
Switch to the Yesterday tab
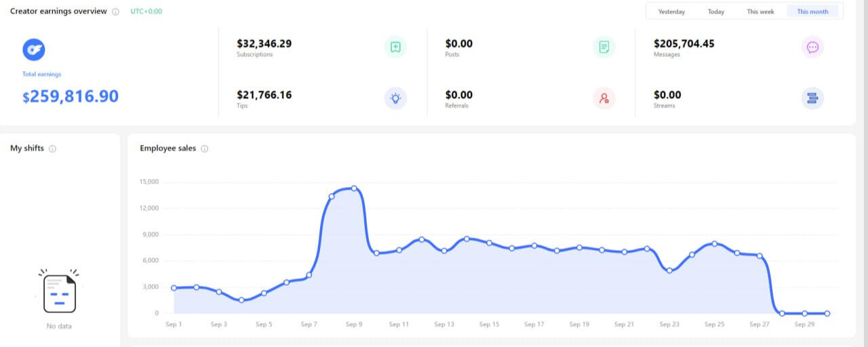click(x=671, y=12)
